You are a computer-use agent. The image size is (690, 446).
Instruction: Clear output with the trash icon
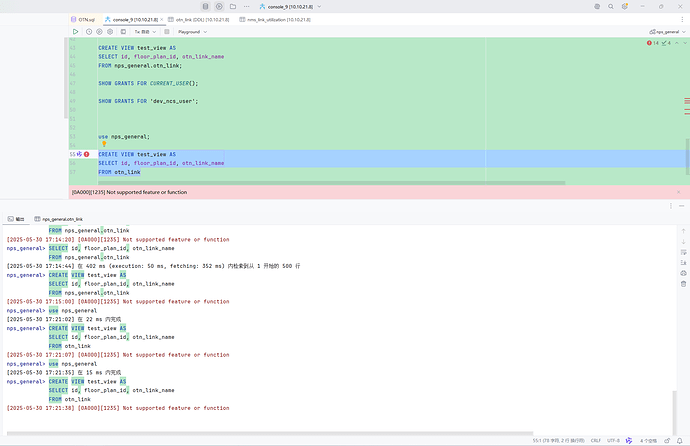683,284
